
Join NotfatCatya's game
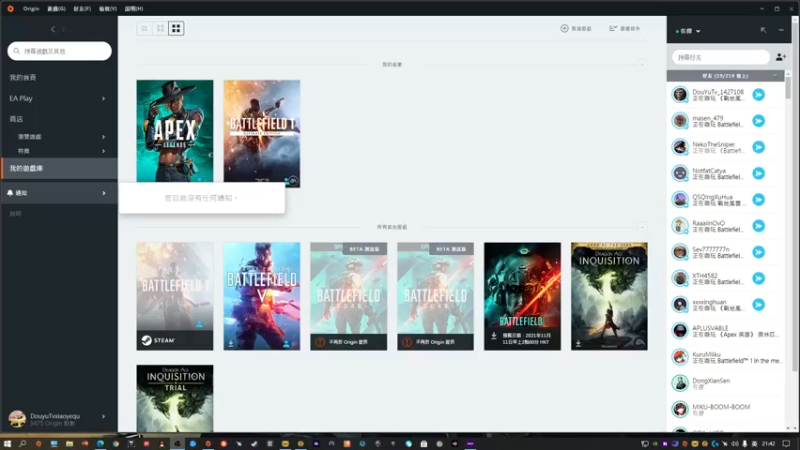pyautogui.click(x=759, y=173)
